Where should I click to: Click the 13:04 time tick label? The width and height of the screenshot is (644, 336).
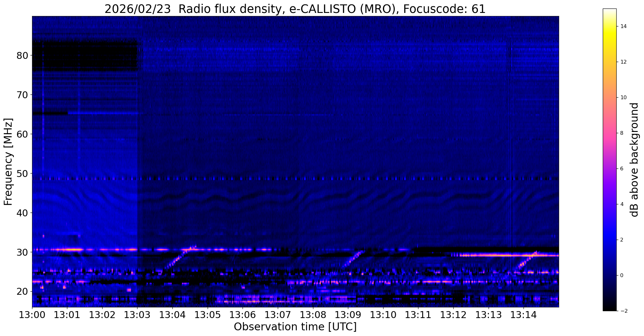(x=172, y=315)
